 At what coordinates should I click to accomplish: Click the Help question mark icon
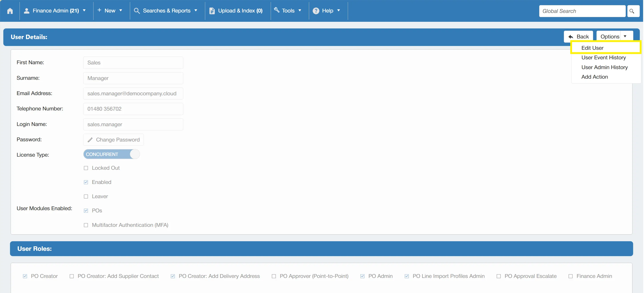click(316, 11)
